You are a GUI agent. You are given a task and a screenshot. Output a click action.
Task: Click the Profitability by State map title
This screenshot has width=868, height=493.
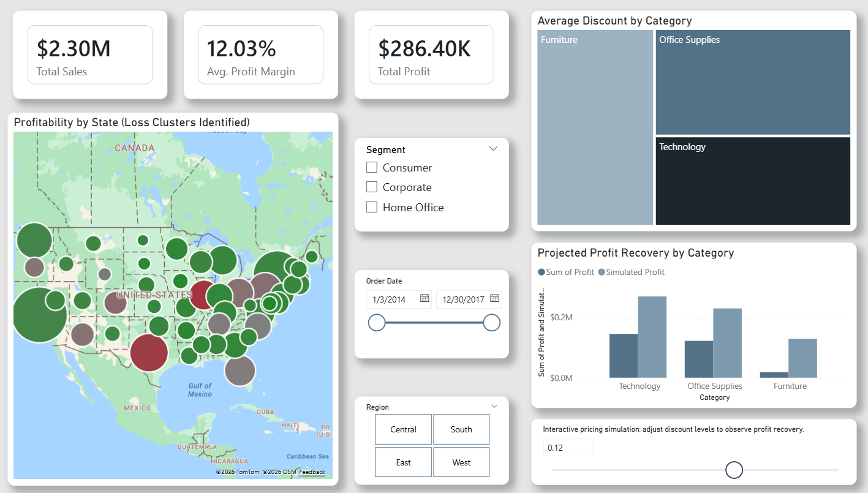coord(132,122)
